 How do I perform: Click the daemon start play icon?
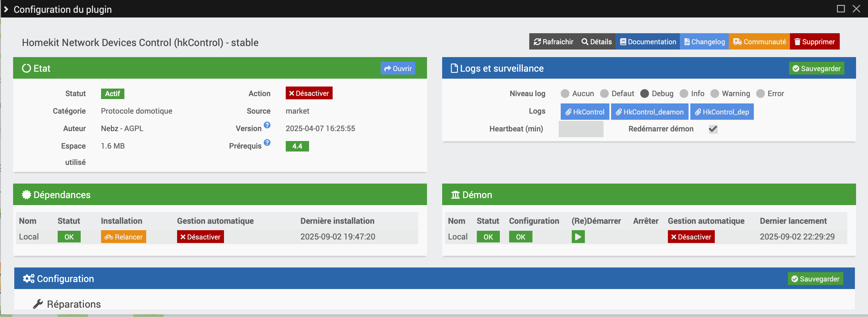[578, 237]
